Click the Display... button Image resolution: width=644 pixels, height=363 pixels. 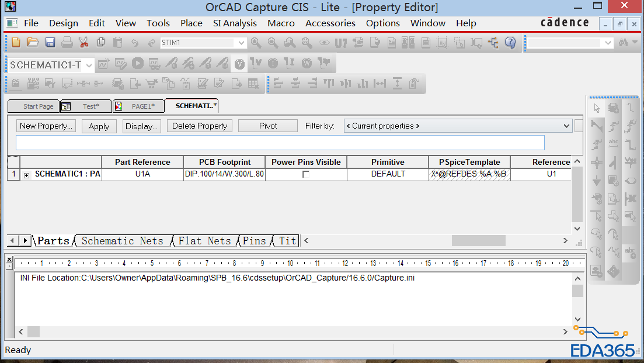(x=142, y=126)
